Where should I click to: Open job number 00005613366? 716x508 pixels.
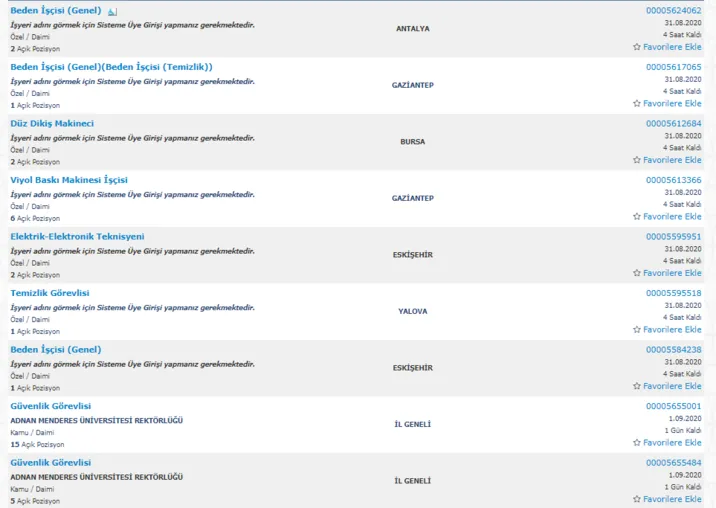673,180
